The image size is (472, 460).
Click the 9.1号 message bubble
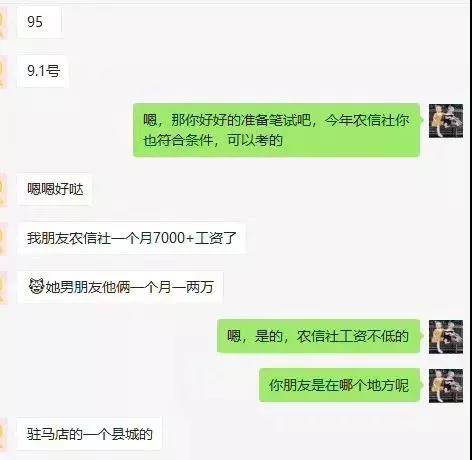43,71
